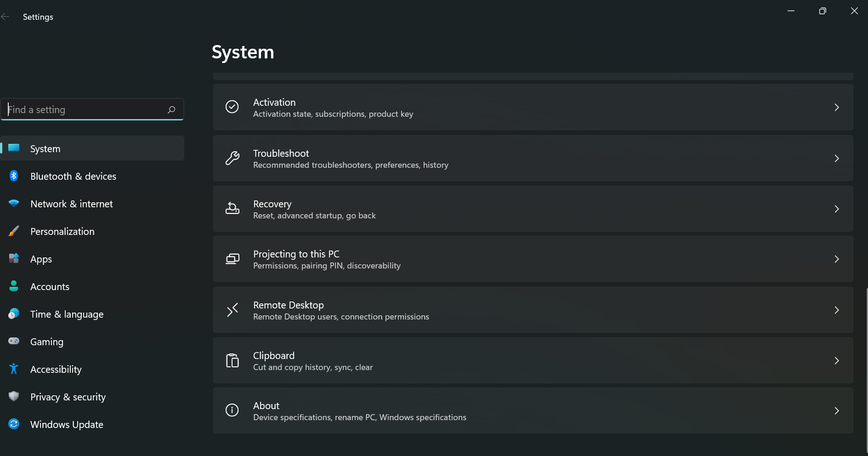Click 'Recommended troubleshooters, preferences, history' text
The height and width of the screenshot is (456, 868).
351,165
